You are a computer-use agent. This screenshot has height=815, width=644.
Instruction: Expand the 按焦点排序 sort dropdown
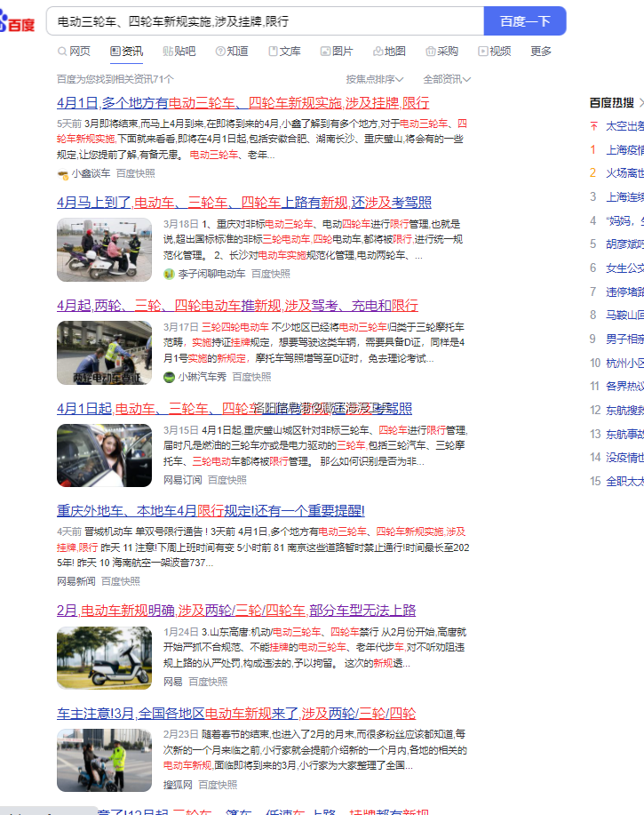pos(375,79)
